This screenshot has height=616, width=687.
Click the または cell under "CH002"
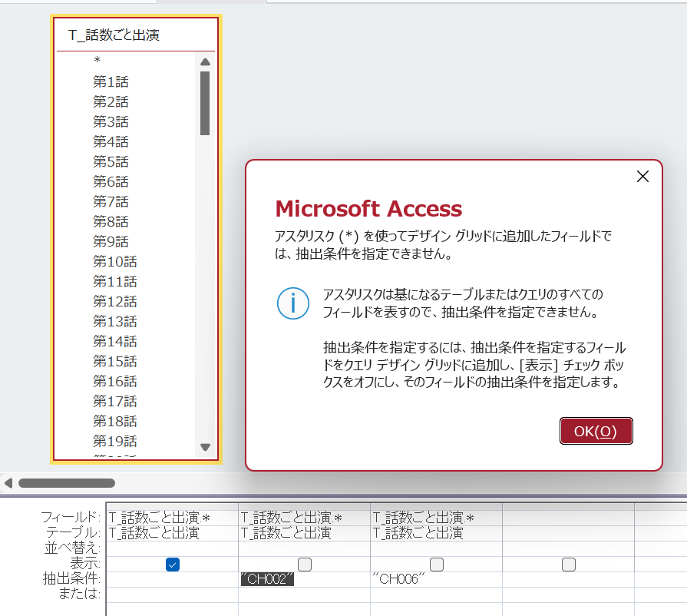coord(305,594)
